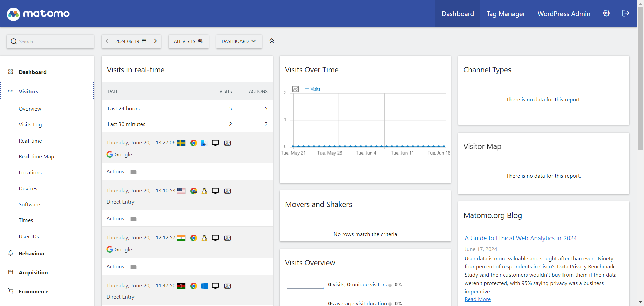Click inside the Search input field
Image resolution: width=644 pixels, height=306 pixels.
click(50, 41)
